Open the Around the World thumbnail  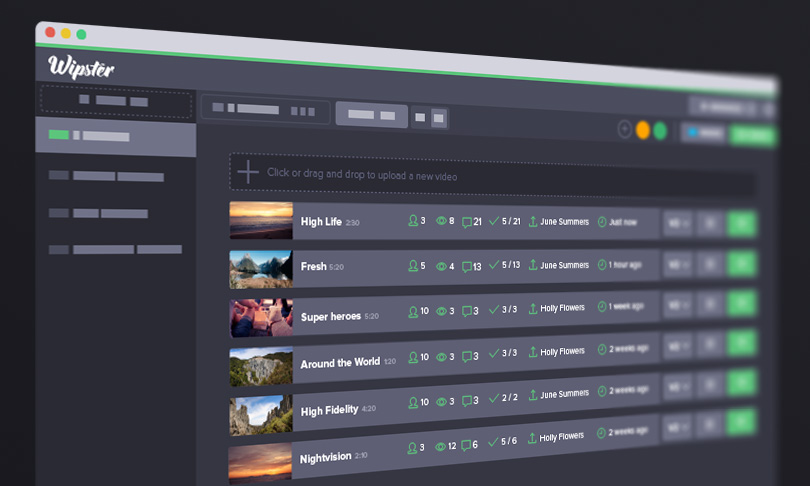[261, 367]
